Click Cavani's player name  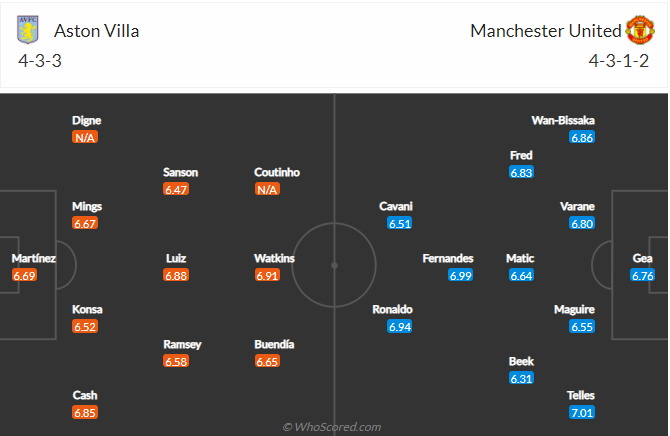pos(396,206)
